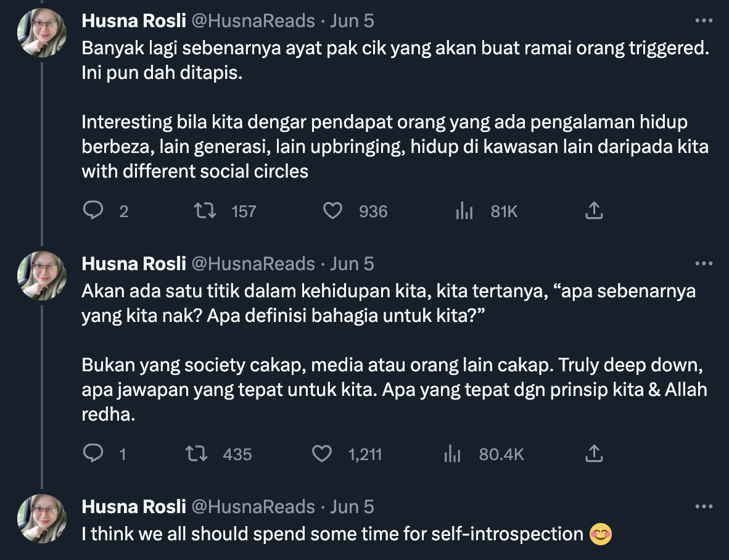Reply to the tweet about definisi bahagia

[x=93, y=455]
